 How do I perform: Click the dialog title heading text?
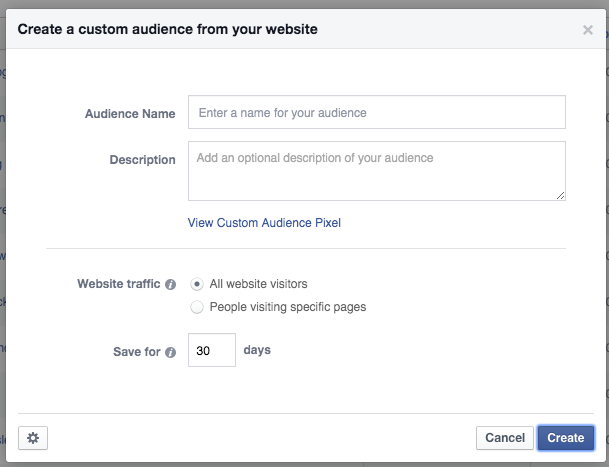168,30
